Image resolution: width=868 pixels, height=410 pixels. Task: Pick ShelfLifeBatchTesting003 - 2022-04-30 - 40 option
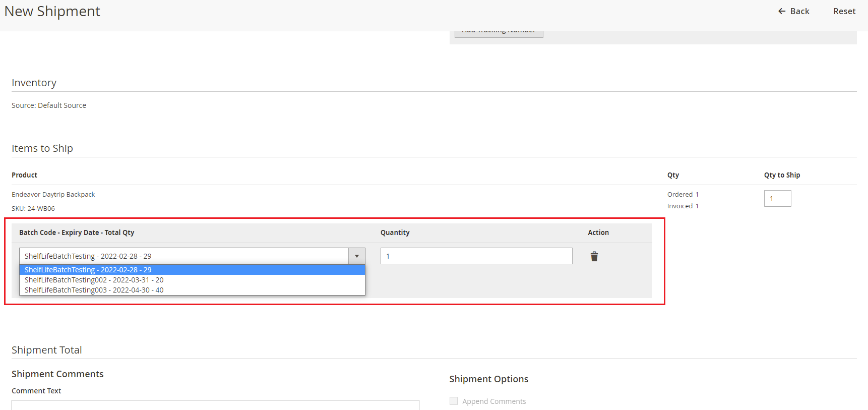tap(94, 290)
